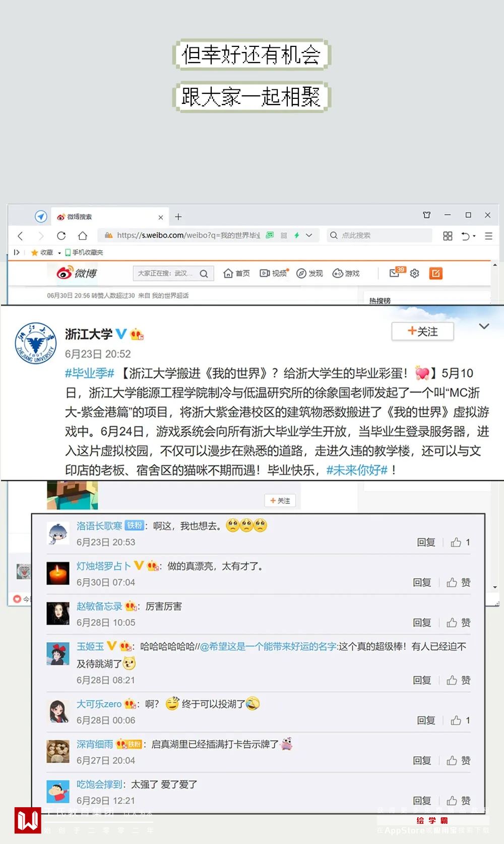The height and width of the screenshot is (844, 504).
Task: Expand the address bar dropdown arrow
Action: (x=309, y=235)
